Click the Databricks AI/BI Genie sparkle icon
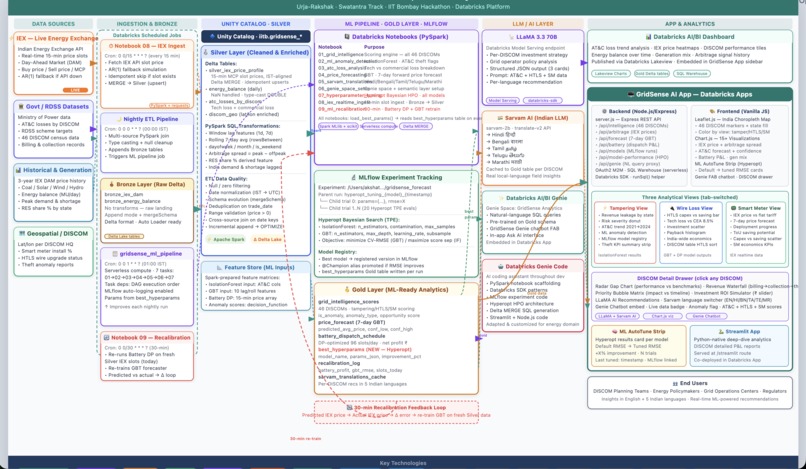Image resolution: width=806 pixels, height=469 pixels. coord(501,198)
